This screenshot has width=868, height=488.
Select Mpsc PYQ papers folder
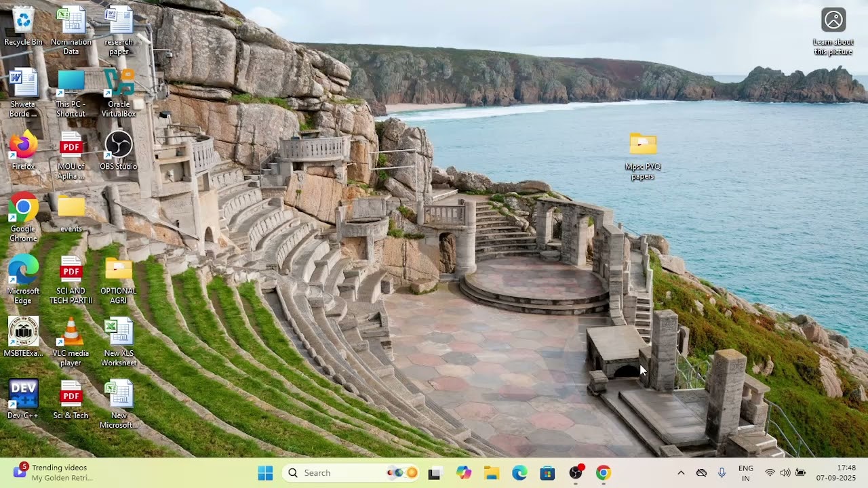[643, 157]
